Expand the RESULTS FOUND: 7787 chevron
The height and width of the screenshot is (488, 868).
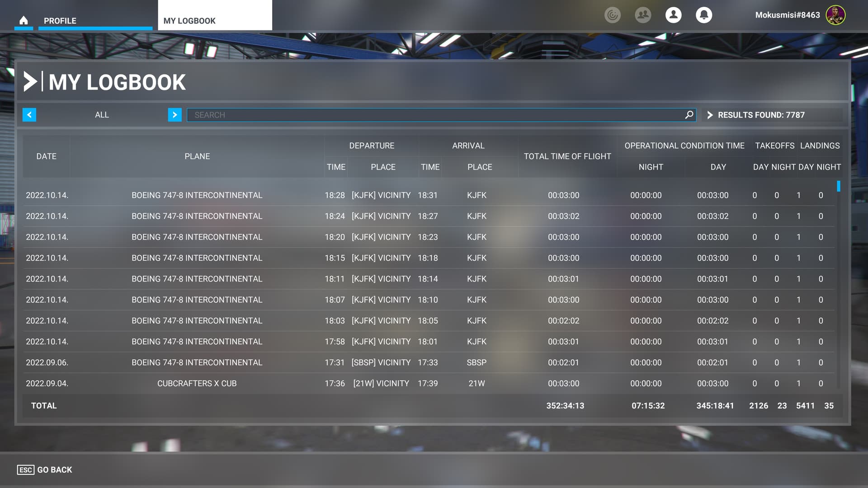[711, 115]
